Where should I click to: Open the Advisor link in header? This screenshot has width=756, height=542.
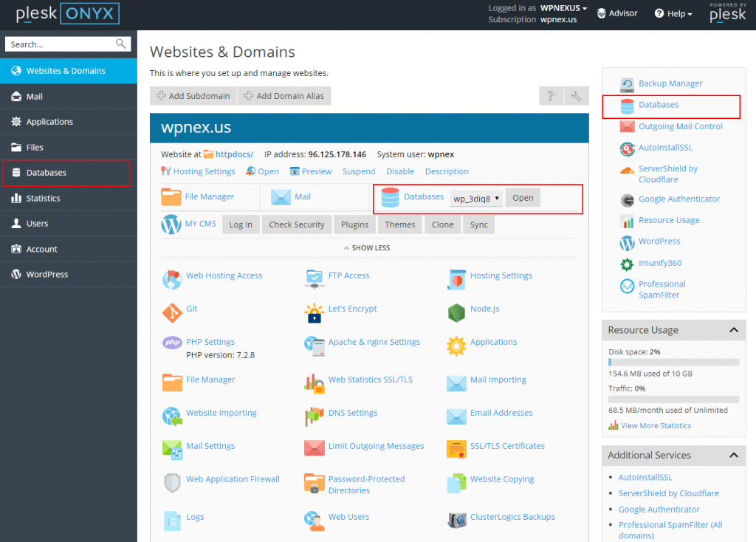click(617, 13)
